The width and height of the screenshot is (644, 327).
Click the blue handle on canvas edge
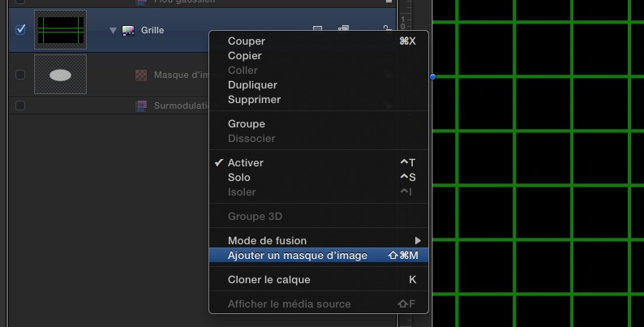(x=432, y=76)
